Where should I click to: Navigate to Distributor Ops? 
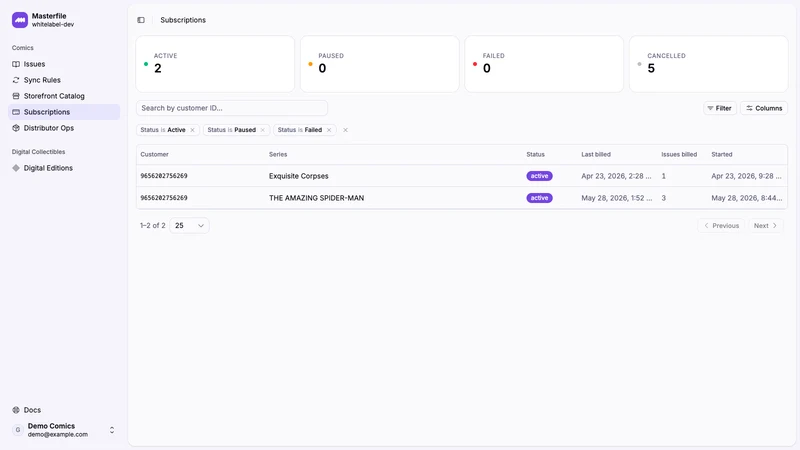(x=64, y=128)
